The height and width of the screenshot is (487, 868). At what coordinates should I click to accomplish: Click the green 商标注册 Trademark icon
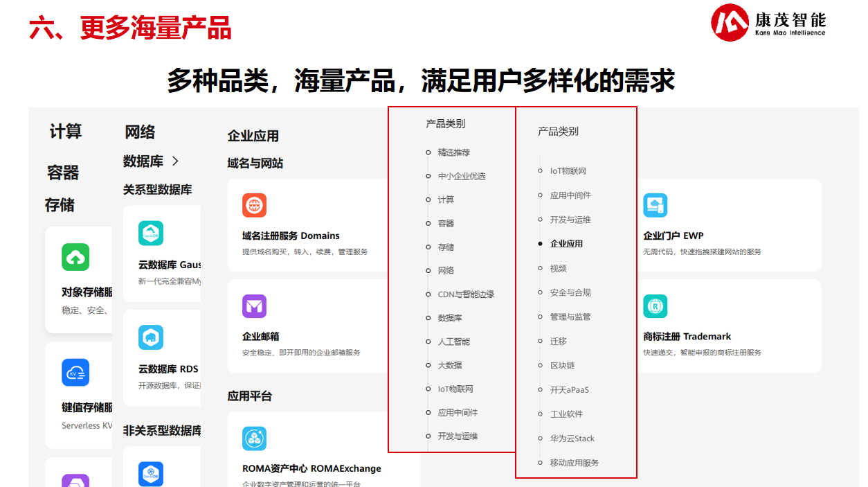point(655,306)
